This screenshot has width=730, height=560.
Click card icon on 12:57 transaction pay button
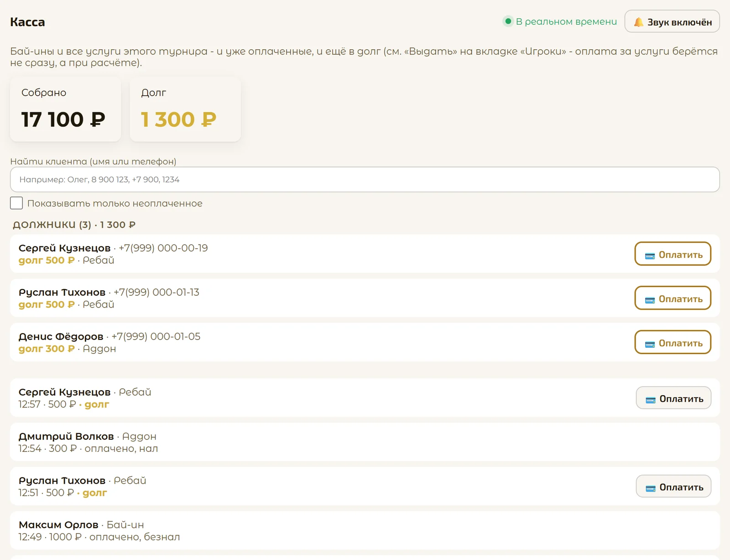click(x=651, y=400)
